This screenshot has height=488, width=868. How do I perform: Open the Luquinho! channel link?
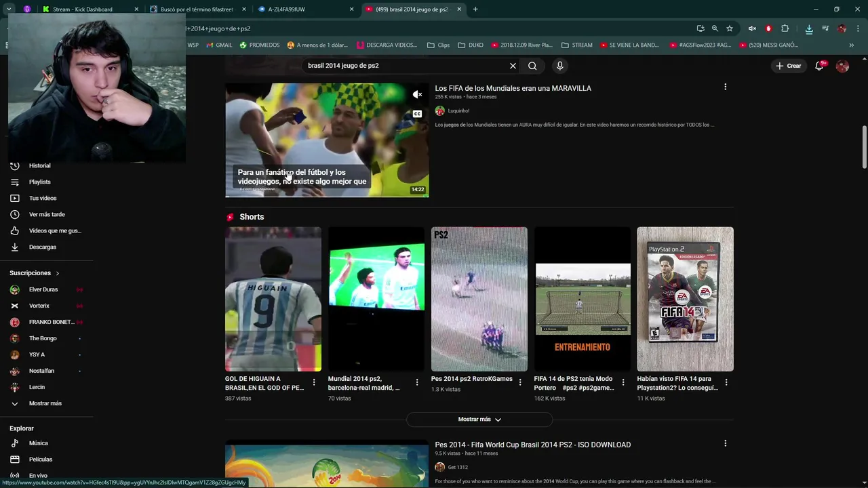[x=458, y=110]
